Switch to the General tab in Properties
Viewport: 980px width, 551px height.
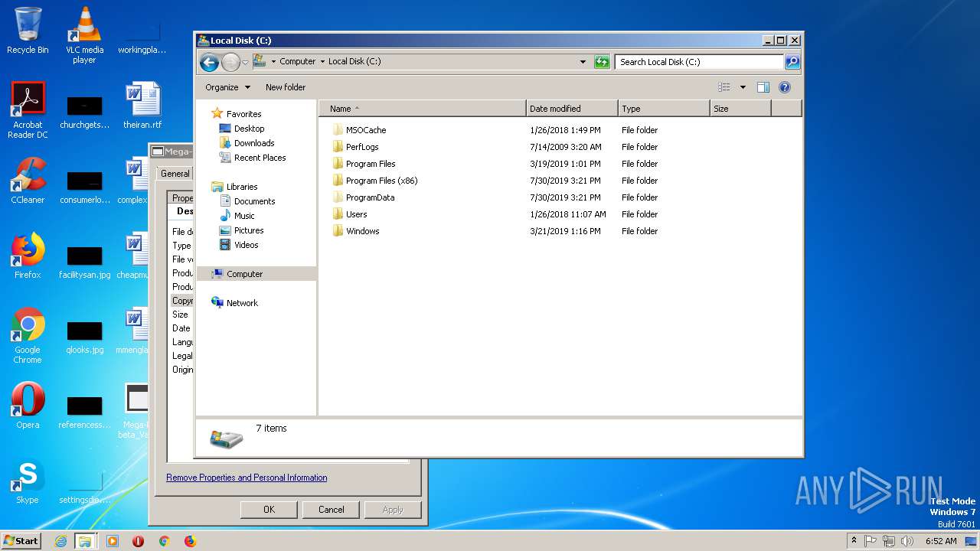(x=175, y=174)
